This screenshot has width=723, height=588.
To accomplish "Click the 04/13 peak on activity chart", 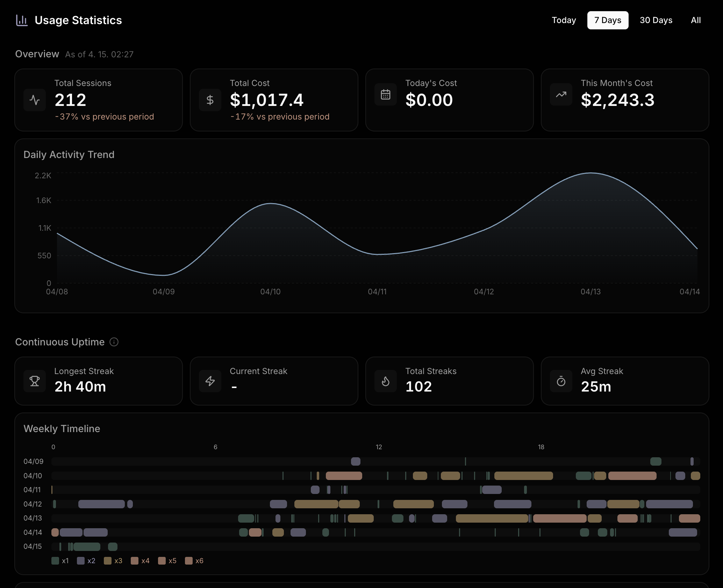I will 591,173.
